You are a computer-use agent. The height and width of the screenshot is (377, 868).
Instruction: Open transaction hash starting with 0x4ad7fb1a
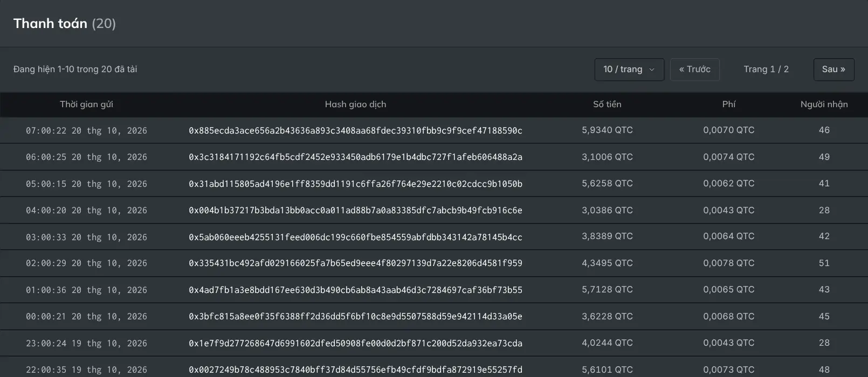[x=355, y=290]
